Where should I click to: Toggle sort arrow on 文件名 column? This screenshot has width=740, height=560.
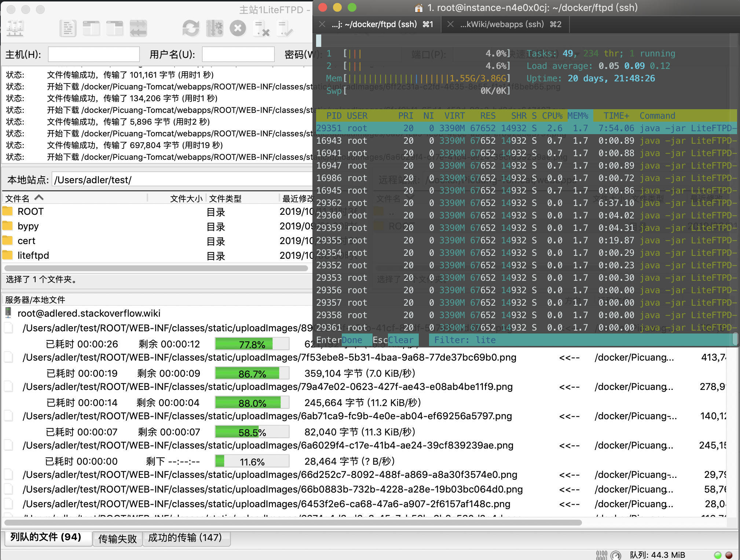tap(39, 198)
